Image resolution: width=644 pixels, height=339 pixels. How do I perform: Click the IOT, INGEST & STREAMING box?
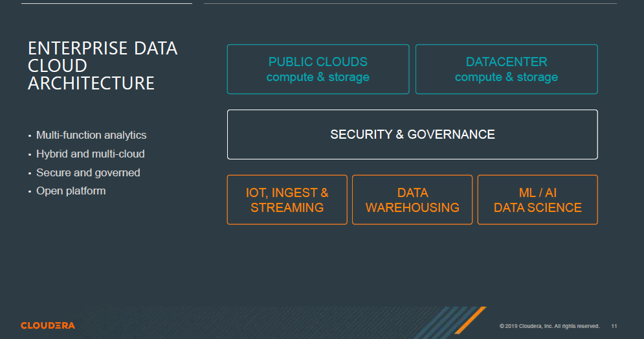287,200
